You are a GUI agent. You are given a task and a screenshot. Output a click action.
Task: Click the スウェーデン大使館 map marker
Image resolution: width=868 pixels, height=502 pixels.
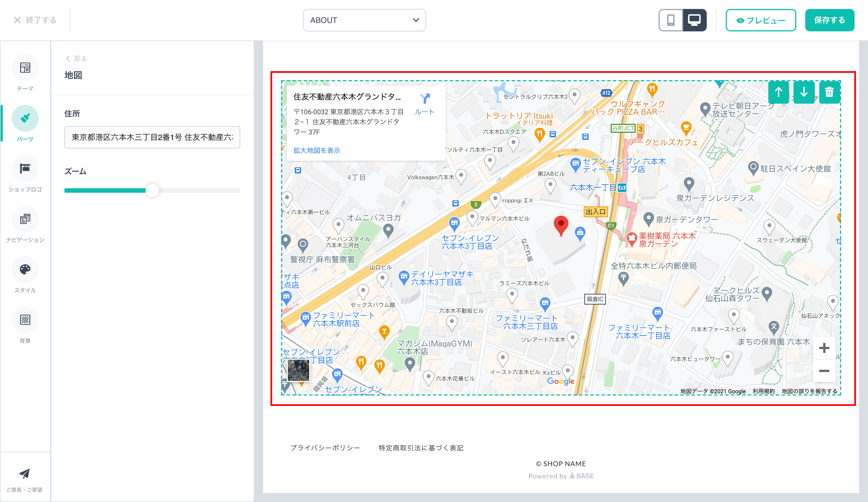(769, 227)
